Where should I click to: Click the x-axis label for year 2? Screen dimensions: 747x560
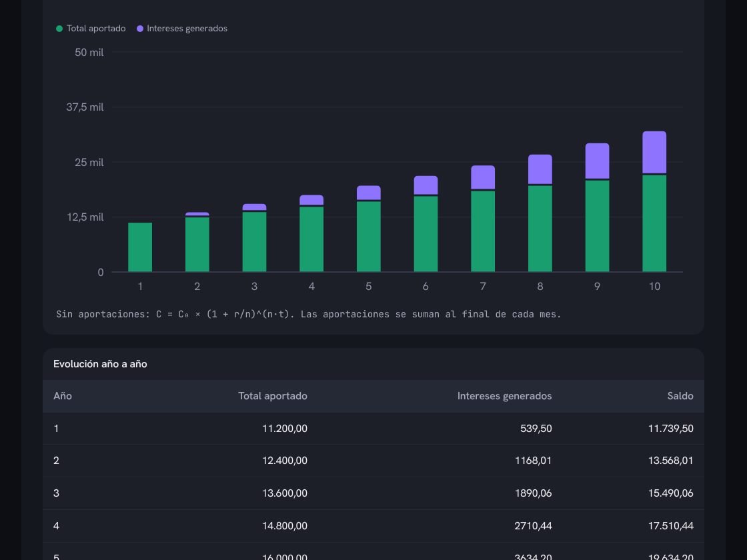tap(197, 286)
